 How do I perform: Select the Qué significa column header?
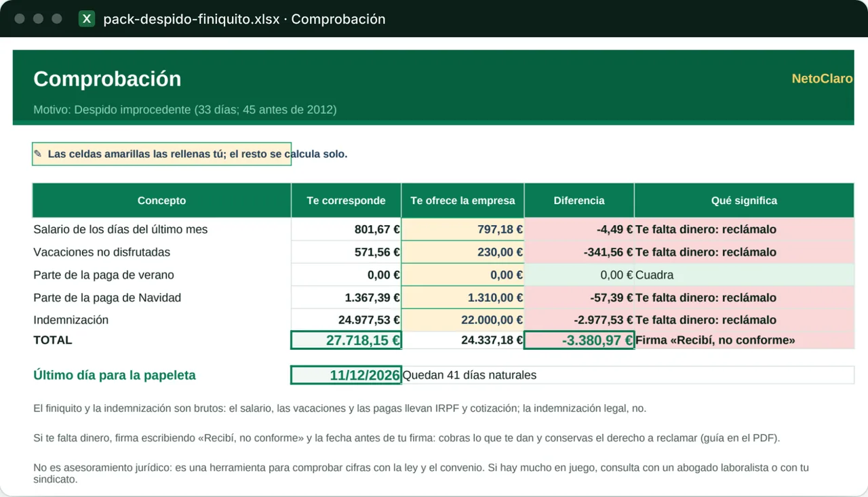point(744,200)
